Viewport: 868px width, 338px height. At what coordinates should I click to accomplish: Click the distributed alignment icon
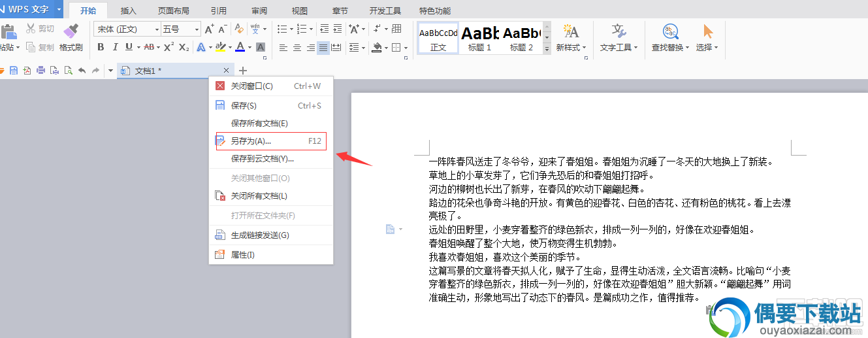336,47
